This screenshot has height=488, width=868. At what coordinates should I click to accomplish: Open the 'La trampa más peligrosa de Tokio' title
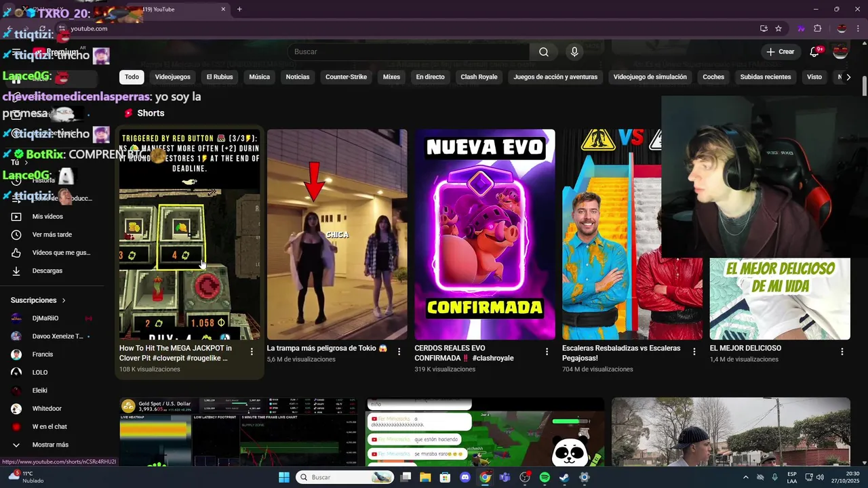point(327,348)
